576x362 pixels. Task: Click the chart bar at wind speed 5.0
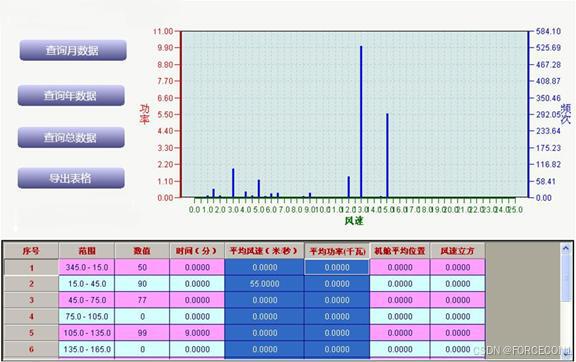pos(259,189)
